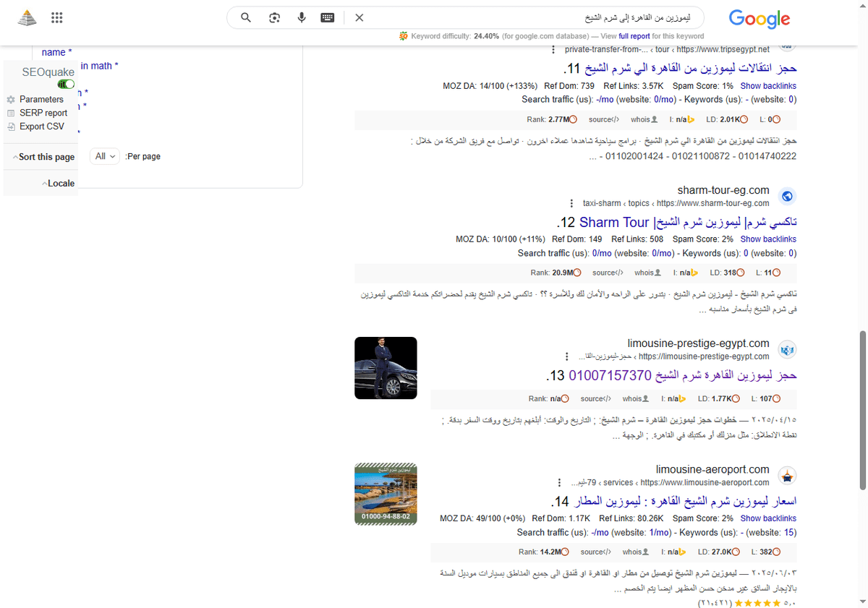868x608 pixels.
Task: Open the SEOquake SERP report
Action: click(43, 113)
